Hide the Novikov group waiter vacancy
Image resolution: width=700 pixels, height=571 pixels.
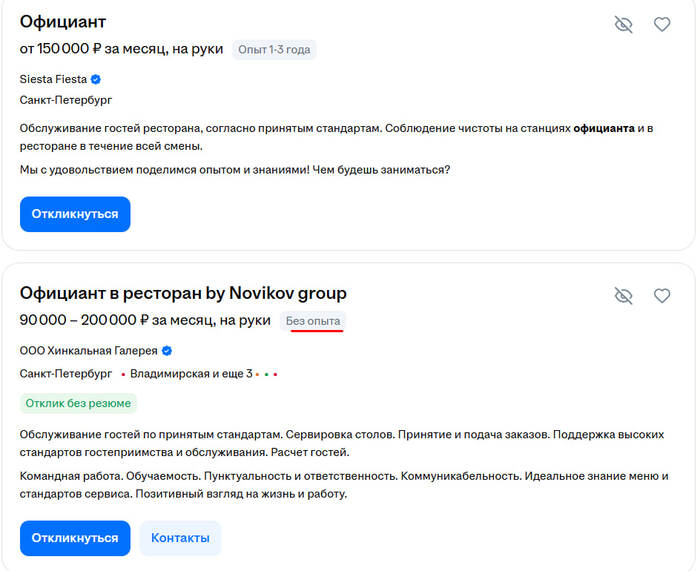pyautogui.click(x=624, y=296)
